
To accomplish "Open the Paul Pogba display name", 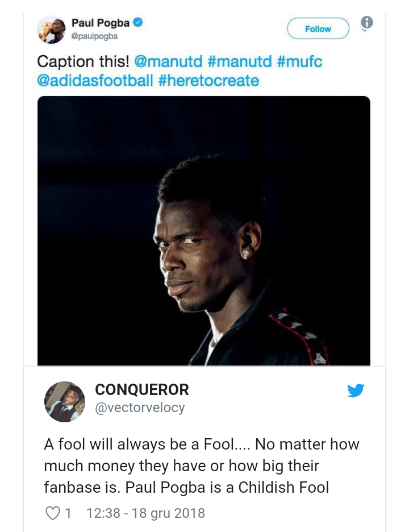I will tap(101, 23).
